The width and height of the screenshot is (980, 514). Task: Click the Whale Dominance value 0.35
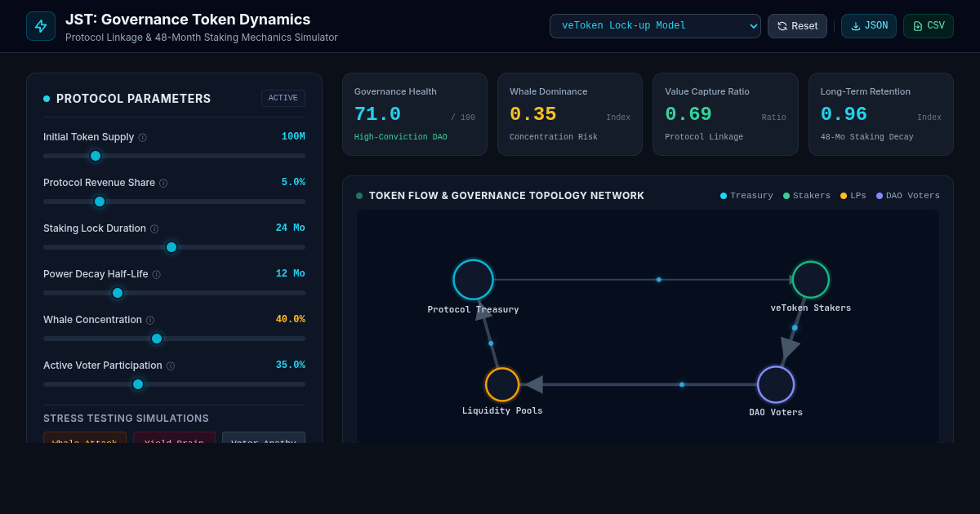point(533,115)
